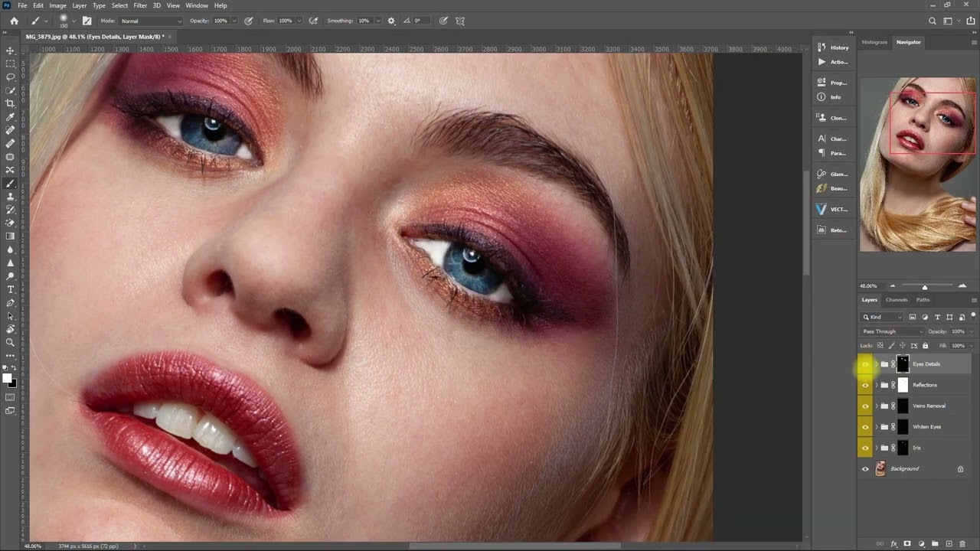Image resolution: width=980 pixels, height=551 pixels.
Task: Expand the Iris layer group
Action: pyautogui.click(x=876, y=448)
